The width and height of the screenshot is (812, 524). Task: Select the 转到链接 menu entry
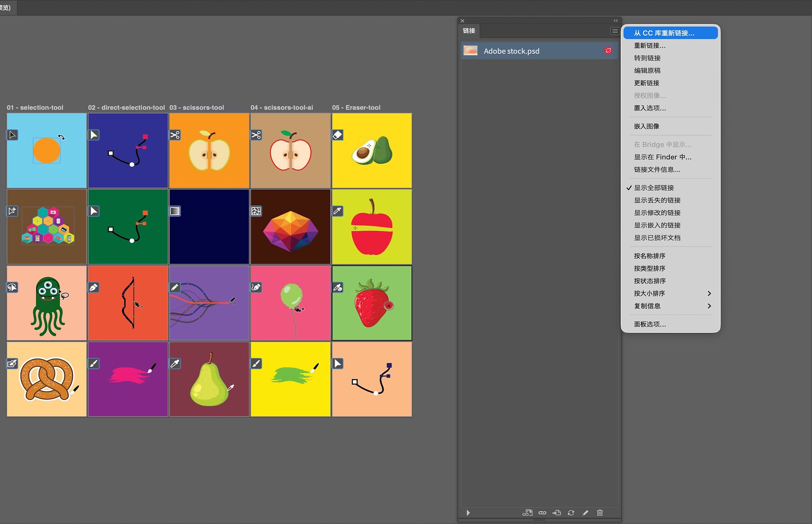(670, 58)
